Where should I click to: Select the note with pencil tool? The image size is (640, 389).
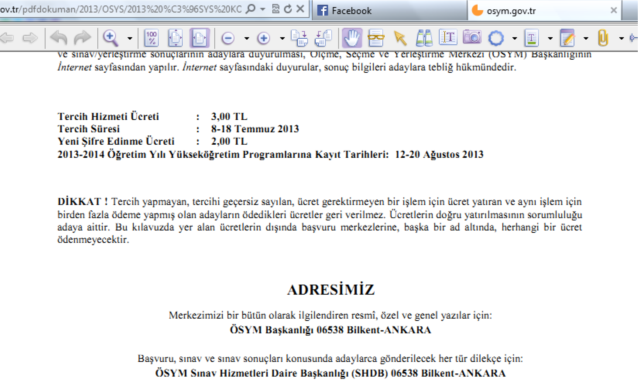pos(567,38)
